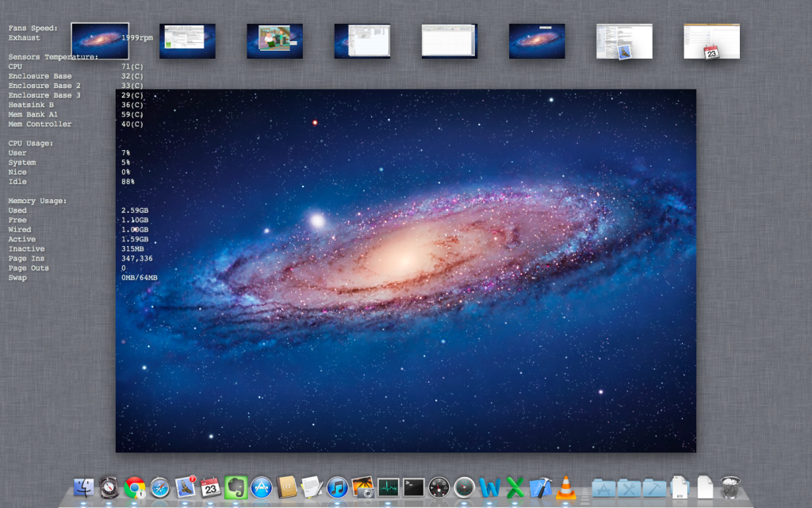Open Finder from the Dock
Screen dimensions: 812x508
coord(84,487)
